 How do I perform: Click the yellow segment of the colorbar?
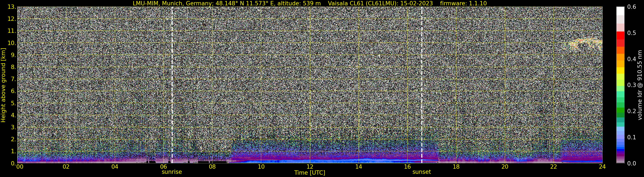tap(620, 70)
